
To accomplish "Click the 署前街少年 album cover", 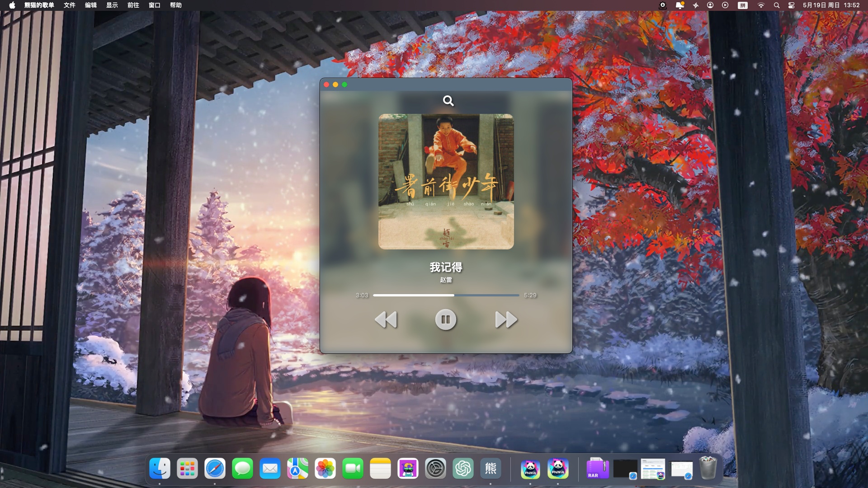I will pos(446,182).
